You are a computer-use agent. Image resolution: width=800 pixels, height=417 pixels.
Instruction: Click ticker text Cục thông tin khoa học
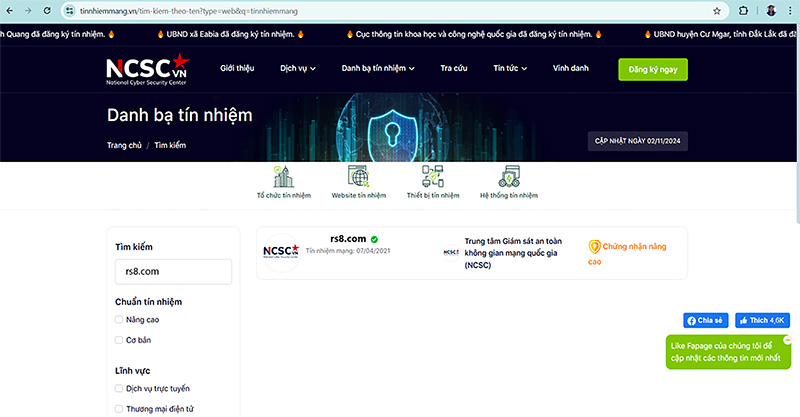click(474, 34)
